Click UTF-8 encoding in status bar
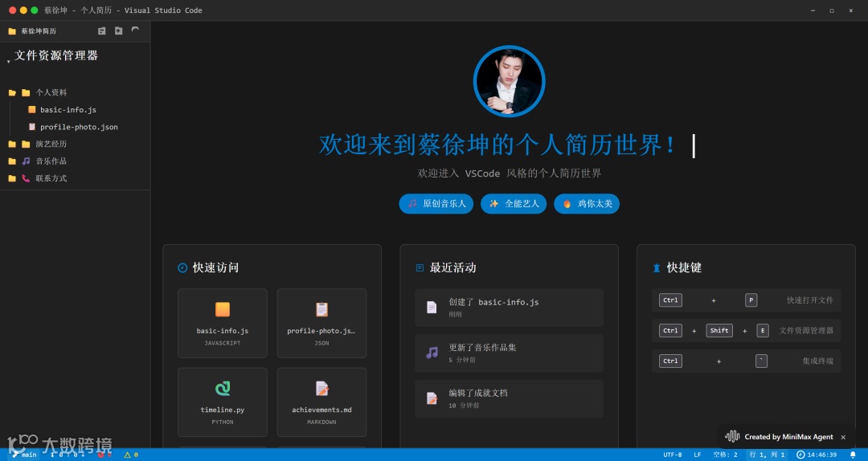The image size is (868, 461). (673, 455)
